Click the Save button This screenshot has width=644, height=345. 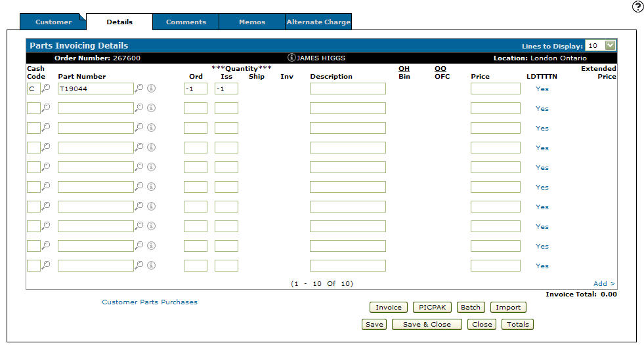374,325
